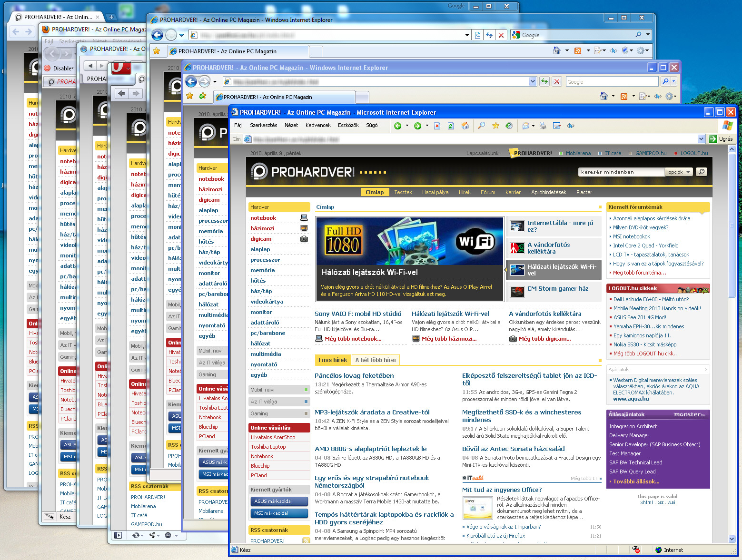Click Mail envelope icon in front toolbar

click(525, 126)
